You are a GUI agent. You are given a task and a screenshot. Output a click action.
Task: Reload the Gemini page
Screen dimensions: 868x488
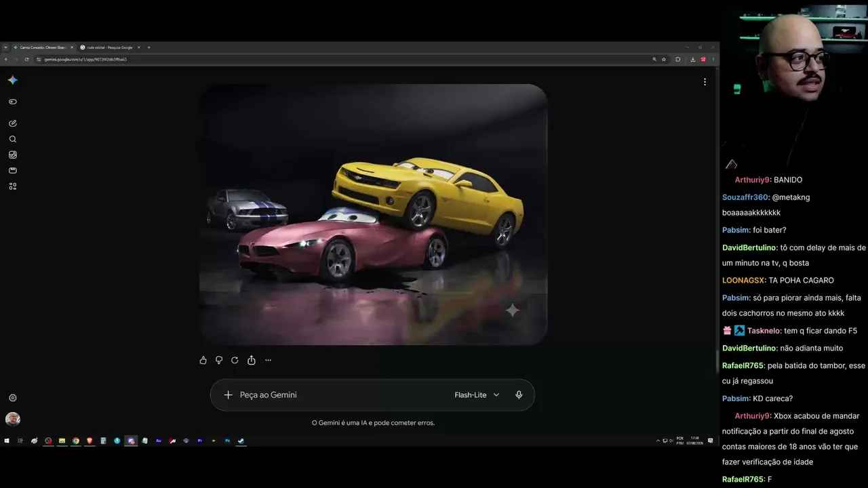tap(26, 59)
